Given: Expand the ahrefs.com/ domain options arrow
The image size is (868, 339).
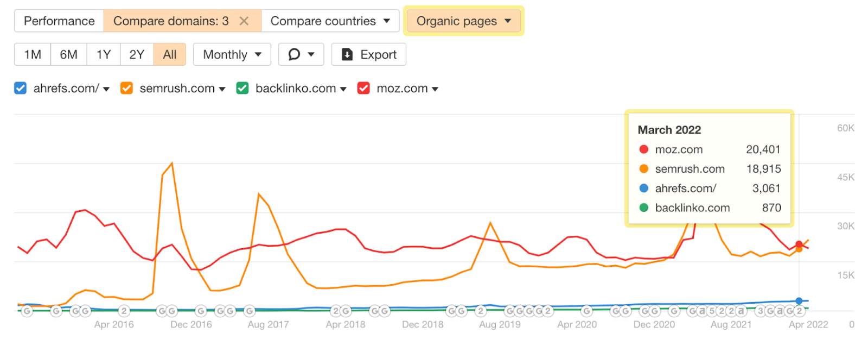Looking at the screenshot, I should coord(106,89).
